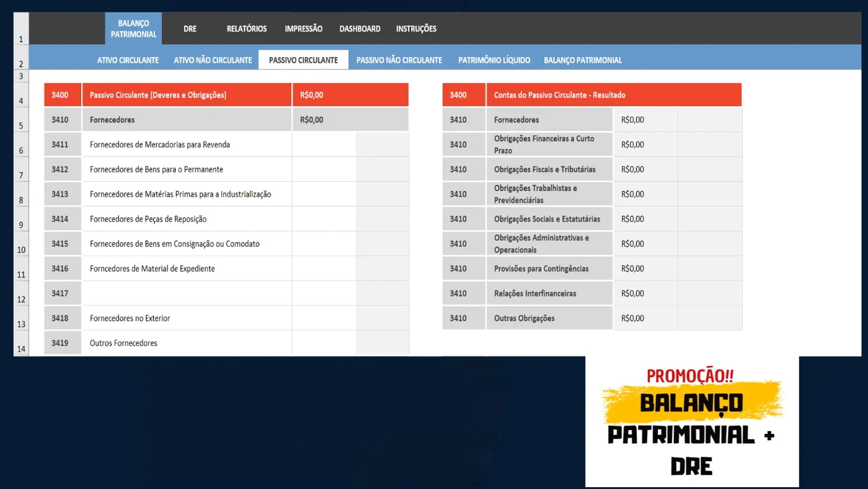Click the PROMOÇÃO Balanço Patrimonial + DRE banner
868x489 pixels.
pos(692,421)
